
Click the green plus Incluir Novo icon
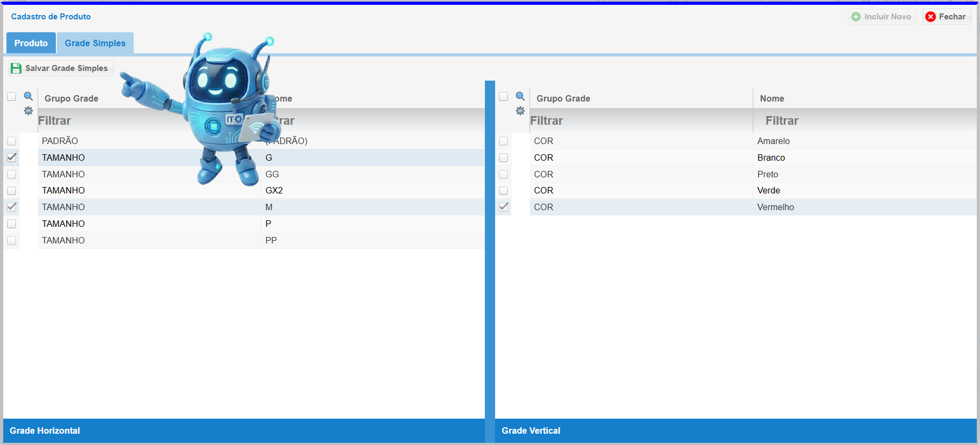pyautogui.click(x=856, y=17)
